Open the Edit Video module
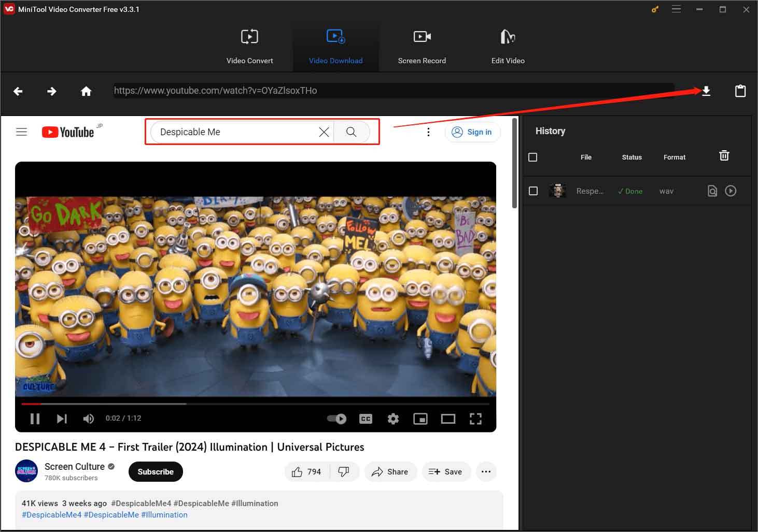 click(x=508, y=47)
